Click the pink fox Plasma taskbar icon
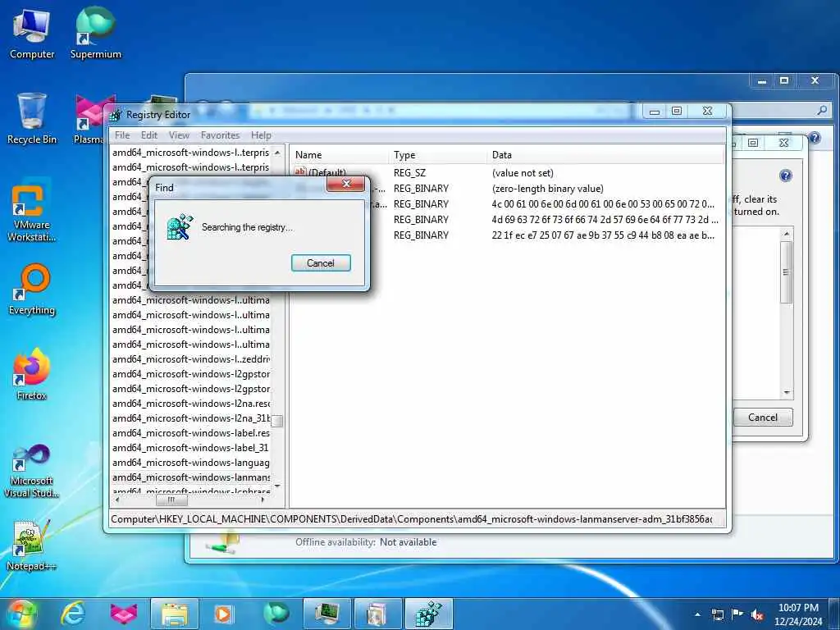The image size is (840, 630). [124, 614]
